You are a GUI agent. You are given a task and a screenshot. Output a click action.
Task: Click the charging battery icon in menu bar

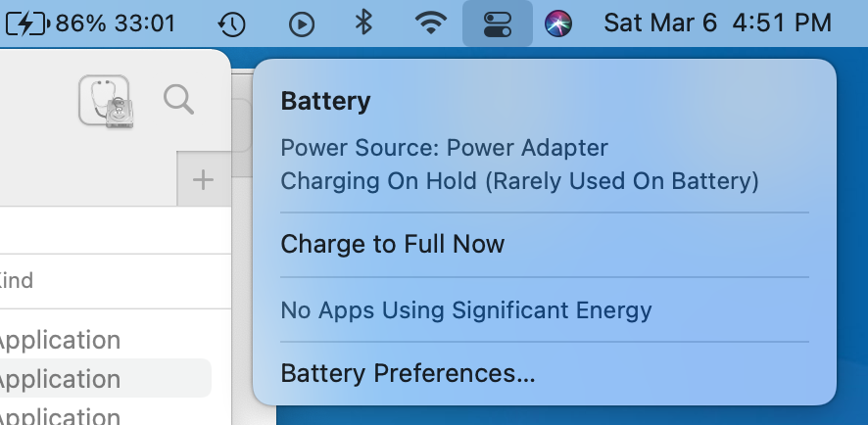tap(27, 24)
